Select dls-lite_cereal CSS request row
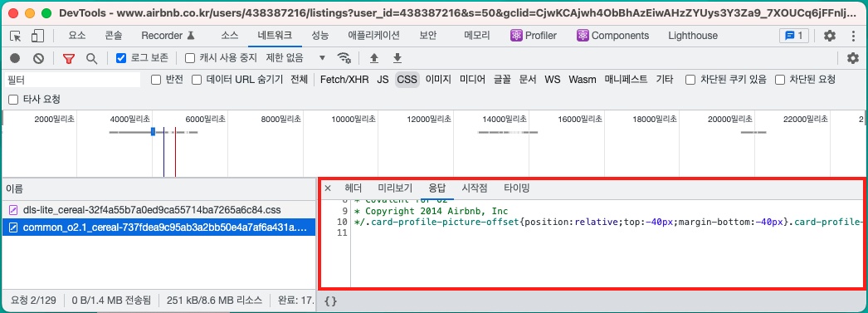 coord(158,210)
